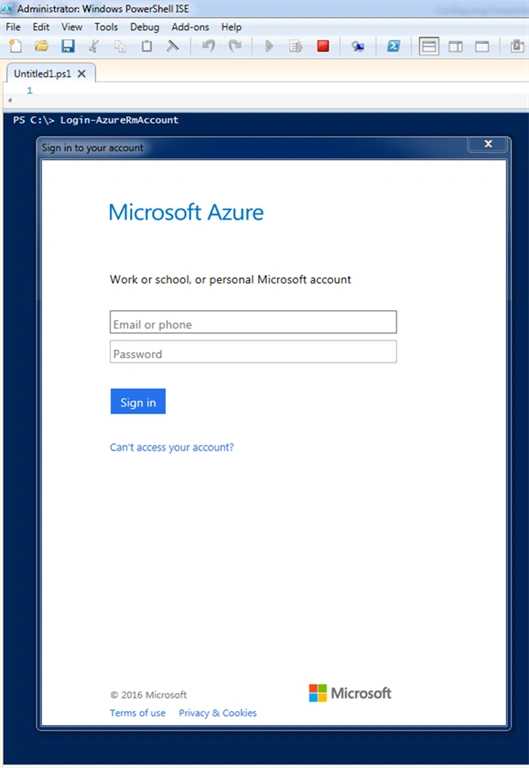This screenshot has height=768, width=529.
Task: Start PowerShell.exe with the blue console icon
Action: point(393,47)
